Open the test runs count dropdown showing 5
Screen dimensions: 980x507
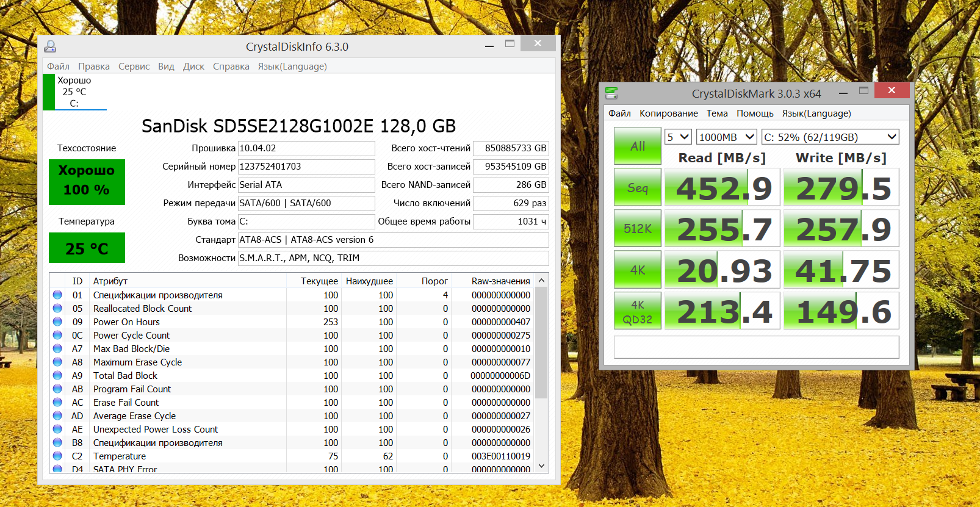tap(678, 137)
